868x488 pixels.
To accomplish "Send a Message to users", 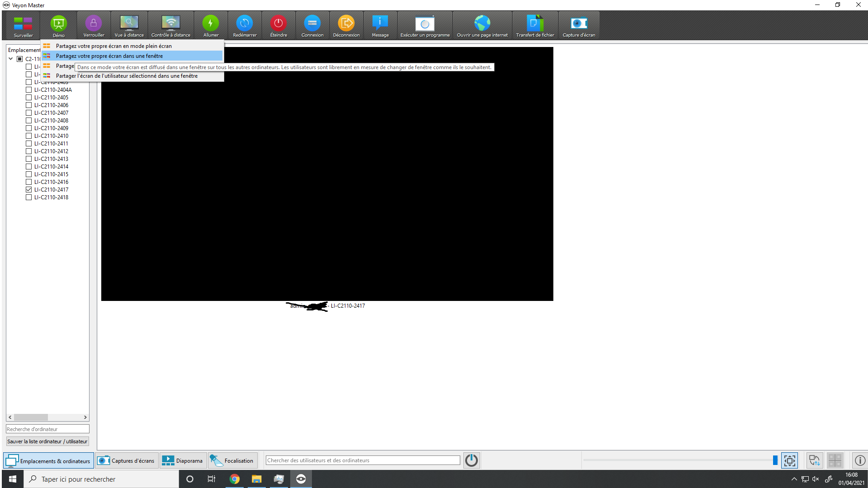I will [x=380, y=26].
